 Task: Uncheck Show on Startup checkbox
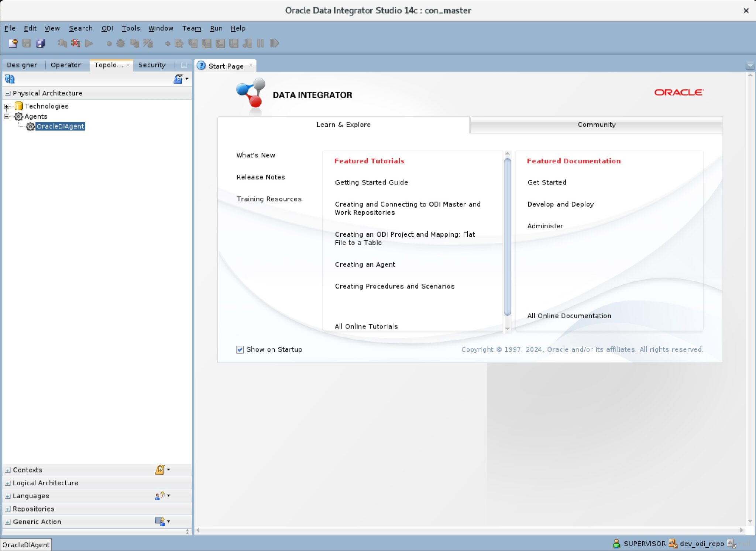pyautogui.click(x=240, y=349)
